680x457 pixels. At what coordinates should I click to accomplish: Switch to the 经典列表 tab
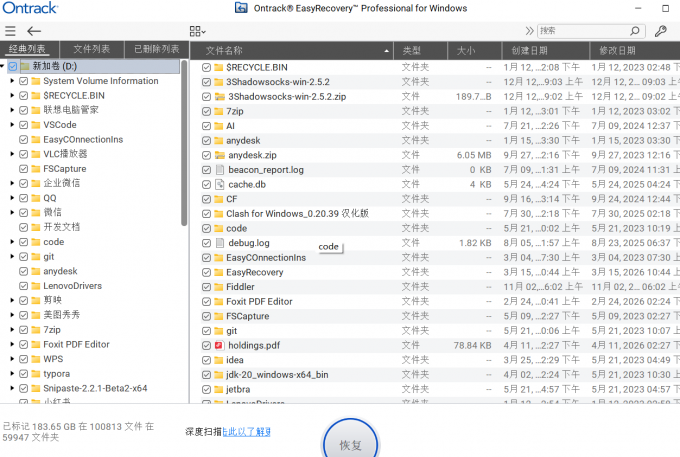[x=27, y=49]
